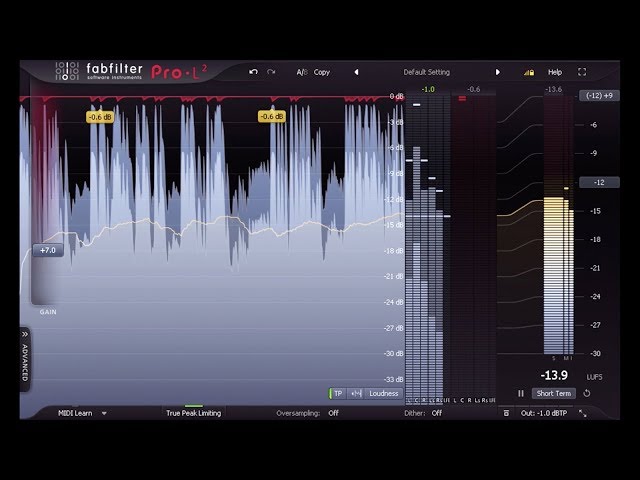
Task: Go to previous preset arrow
Action: 356,72
